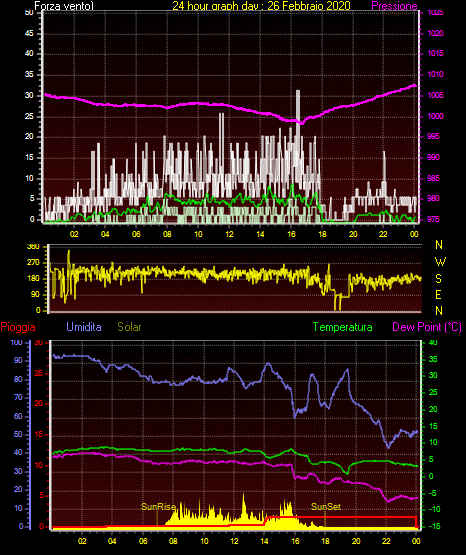Click the red 'Pioggia' legend label
Screen dimensions: 466x555
[x=18, y=327]
